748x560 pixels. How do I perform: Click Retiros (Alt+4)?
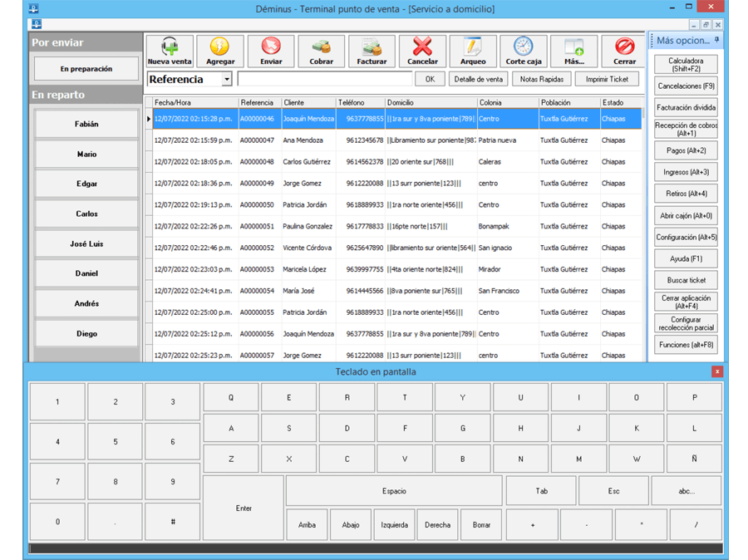coord(686,194)
